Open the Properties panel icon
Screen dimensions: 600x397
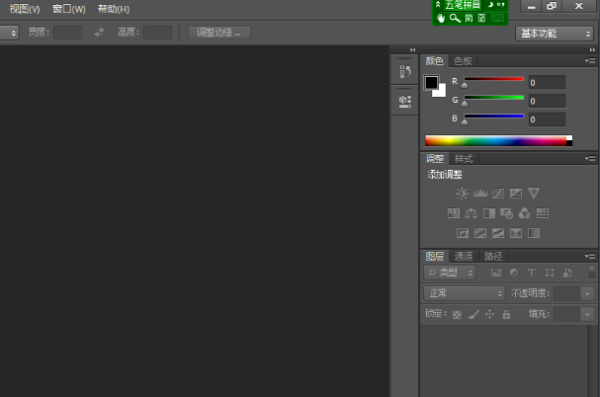405,101
